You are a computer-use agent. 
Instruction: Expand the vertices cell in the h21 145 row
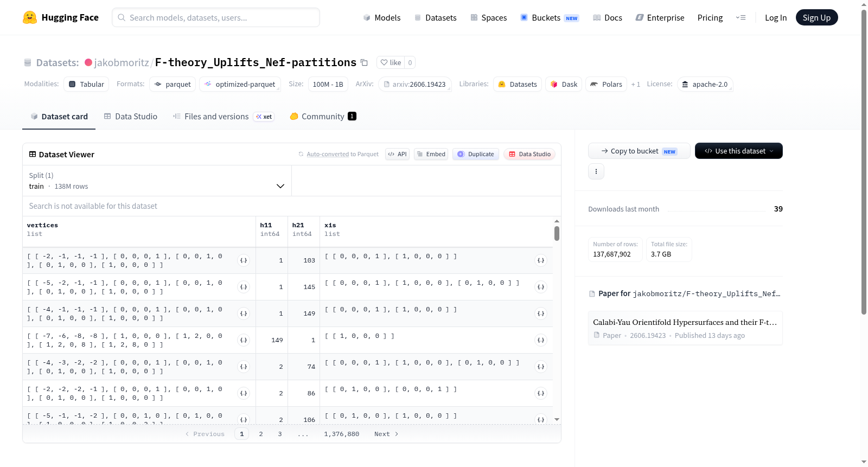(x=244, y=287)
